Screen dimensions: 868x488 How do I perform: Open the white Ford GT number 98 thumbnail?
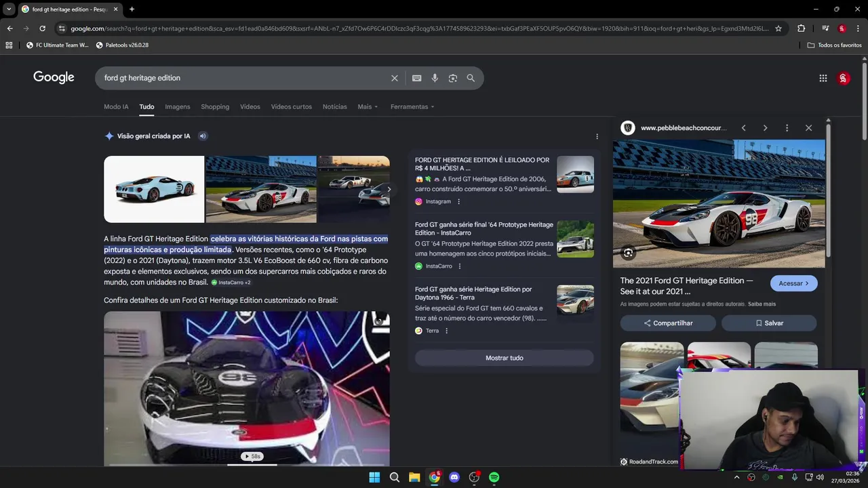261,189
